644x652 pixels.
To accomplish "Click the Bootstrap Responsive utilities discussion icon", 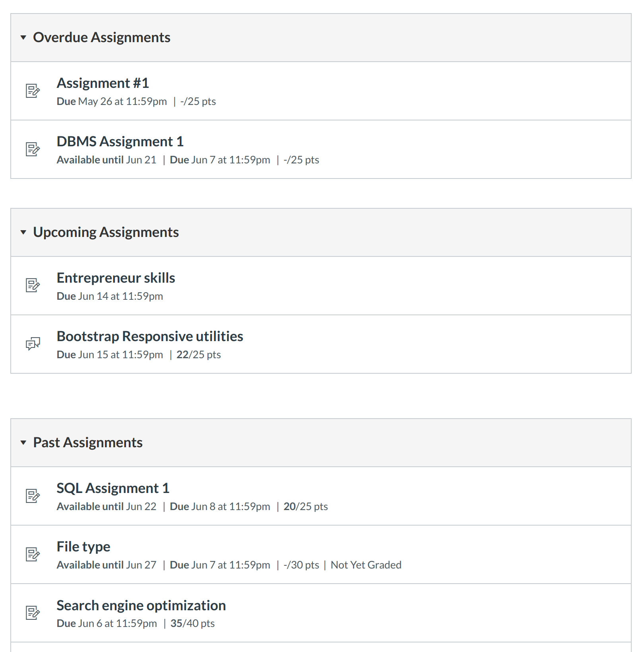I will coord(33,343).
